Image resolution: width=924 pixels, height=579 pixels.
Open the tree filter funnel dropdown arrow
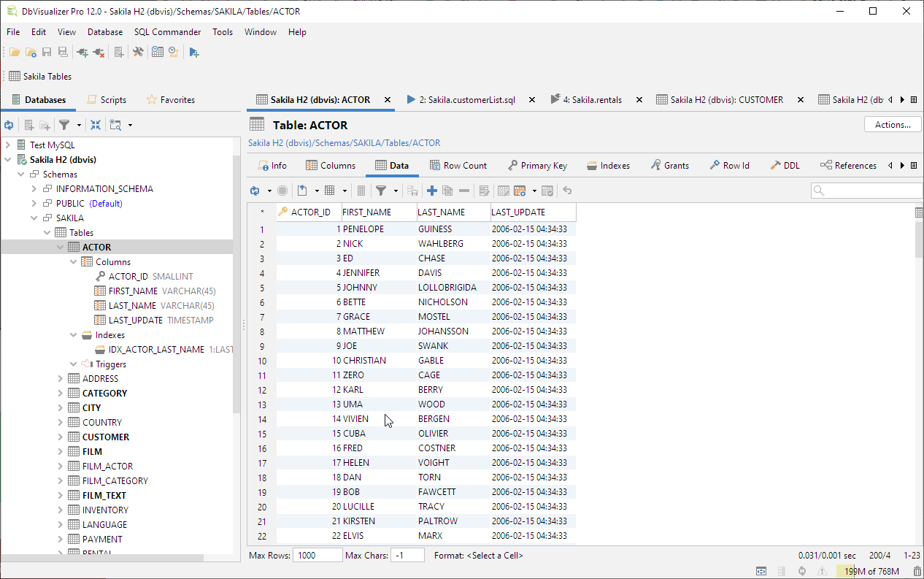(79, 125)
